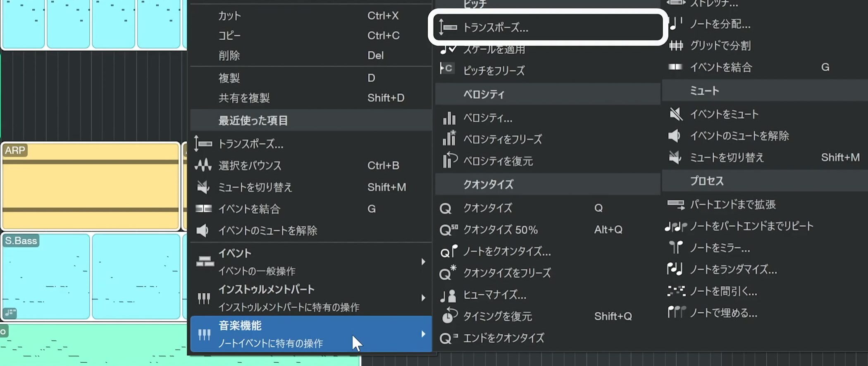The image size is (868, 366).
Task: Click the Freeze Pitch (ピッチをフリーズ) icon
Action: click(x=447, y=69)
